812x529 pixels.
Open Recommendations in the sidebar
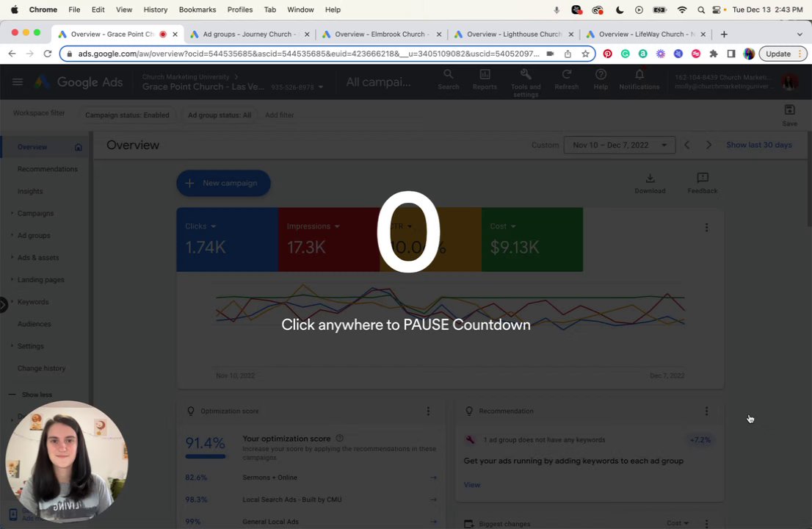click(47, 169)
